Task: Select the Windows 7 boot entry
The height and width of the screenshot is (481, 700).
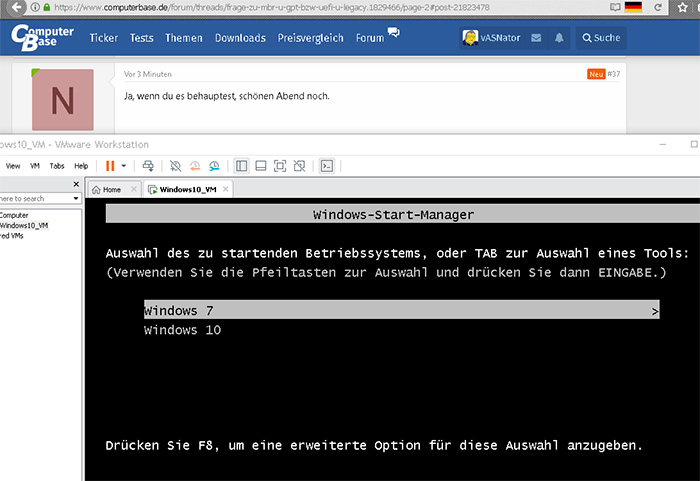Action: 401,310
